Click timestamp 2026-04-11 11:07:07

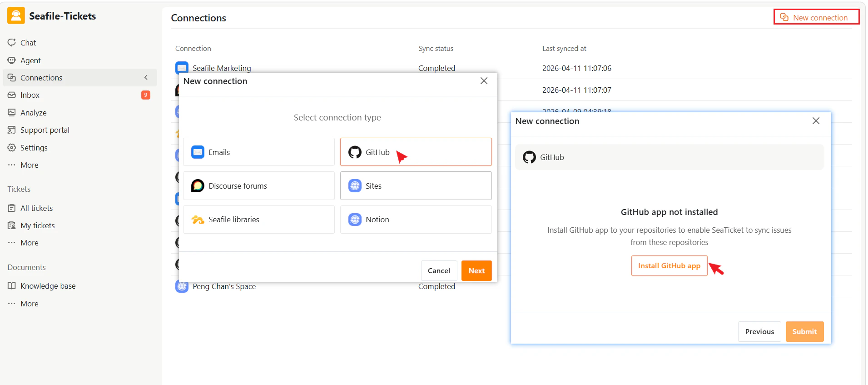click(576, 90)
